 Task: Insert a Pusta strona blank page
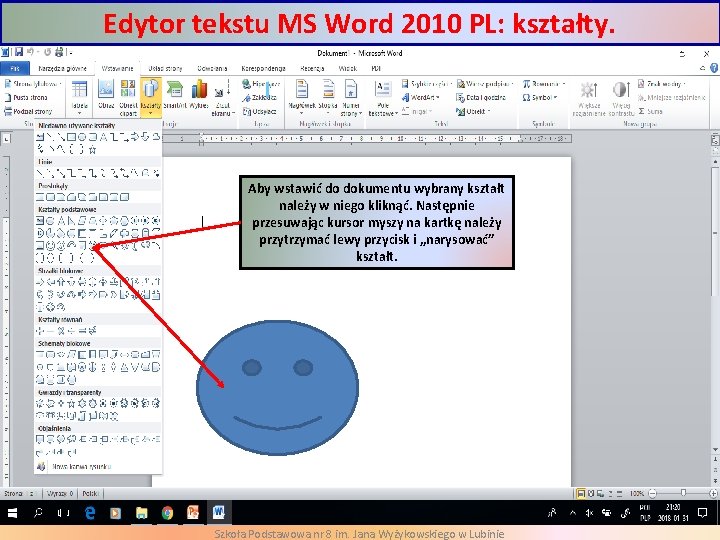pos(26,97)
